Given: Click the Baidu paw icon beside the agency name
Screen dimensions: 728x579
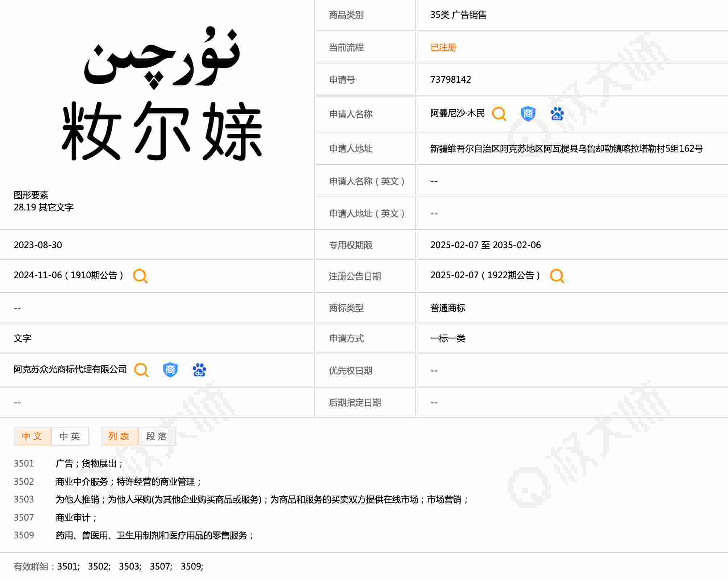Looking at the screenshot, I should (199, 370).
